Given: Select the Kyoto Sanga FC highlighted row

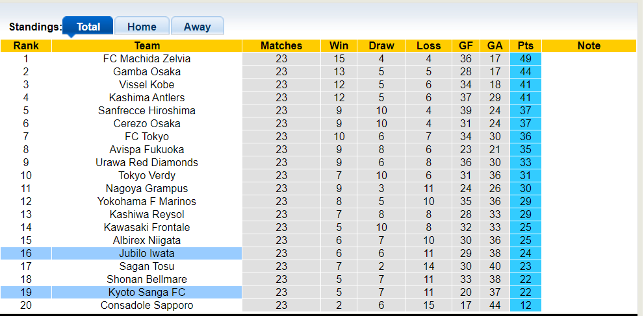Looking at the screenshot, I should click(147, 292).
